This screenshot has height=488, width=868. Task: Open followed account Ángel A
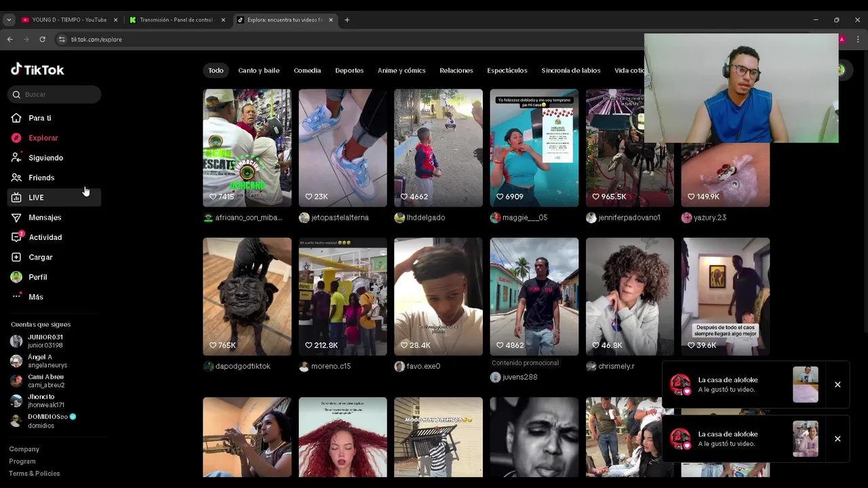(x=39, y=361)
